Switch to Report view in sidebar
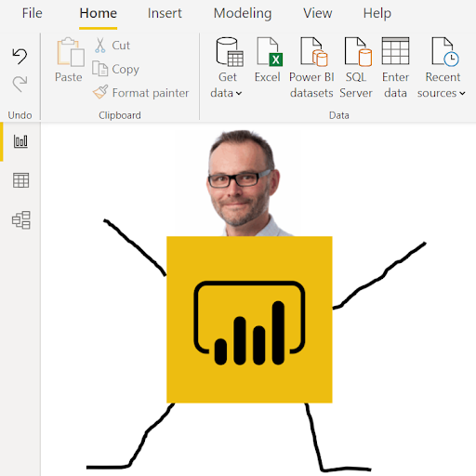476x476 pixels. [20, 141]
